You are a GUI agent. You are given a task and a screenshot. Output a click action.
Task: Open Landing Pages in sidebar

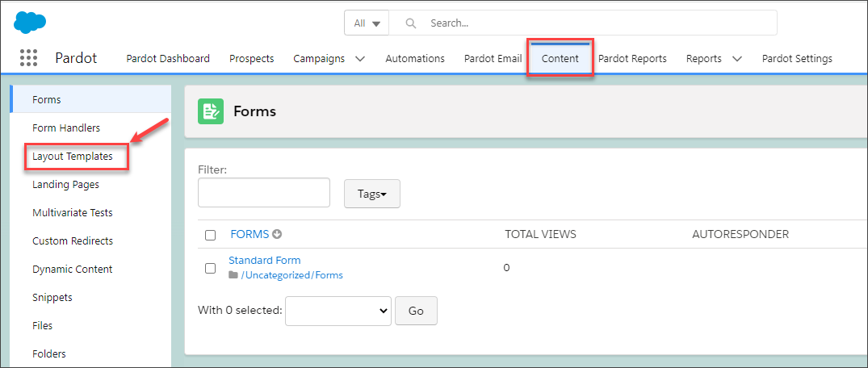(x=66, y=184)
